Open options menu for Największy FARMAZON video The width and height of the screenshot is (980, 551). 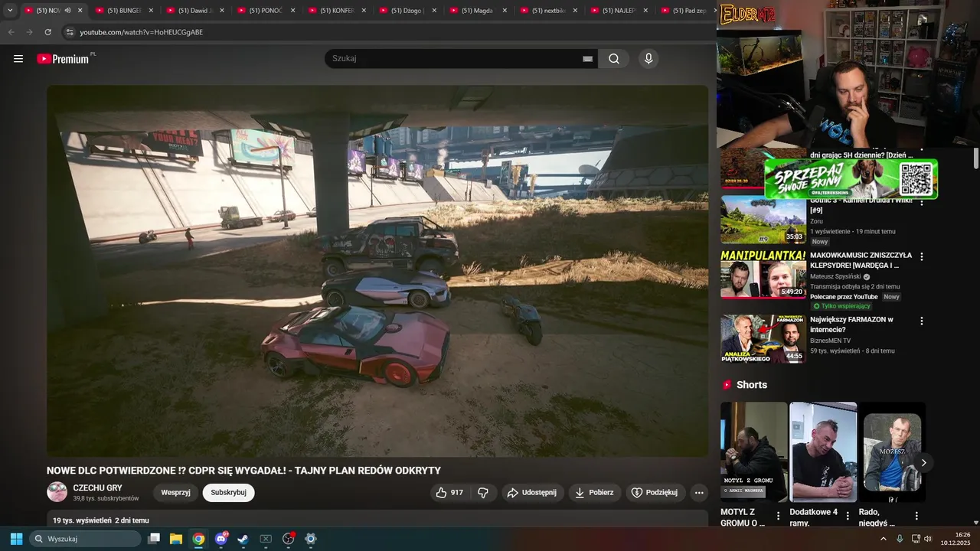coord(922,321)
